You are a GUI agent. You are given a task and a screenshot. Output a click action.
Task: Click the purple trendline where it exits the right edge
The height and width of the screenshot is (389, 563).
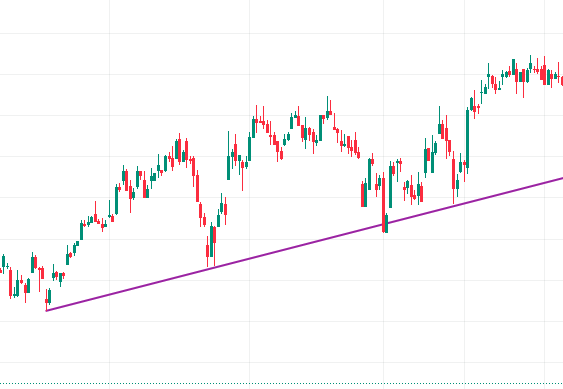[560, 178]
